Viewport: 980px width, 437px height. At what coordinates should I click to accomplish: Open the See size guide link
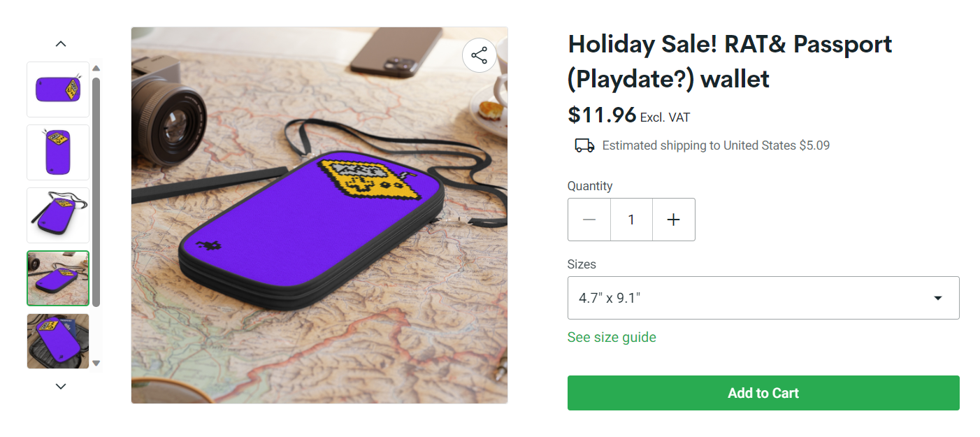click(612, 337)
